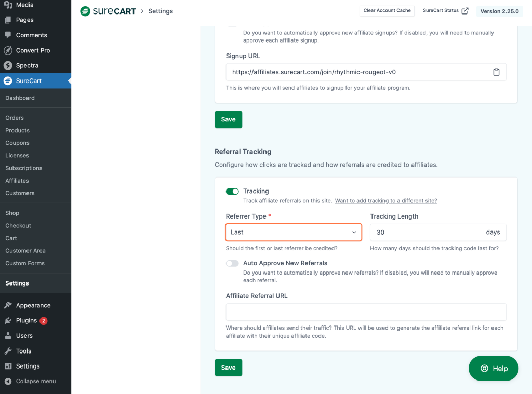Open Users with the person icon

tap(7, 335)
